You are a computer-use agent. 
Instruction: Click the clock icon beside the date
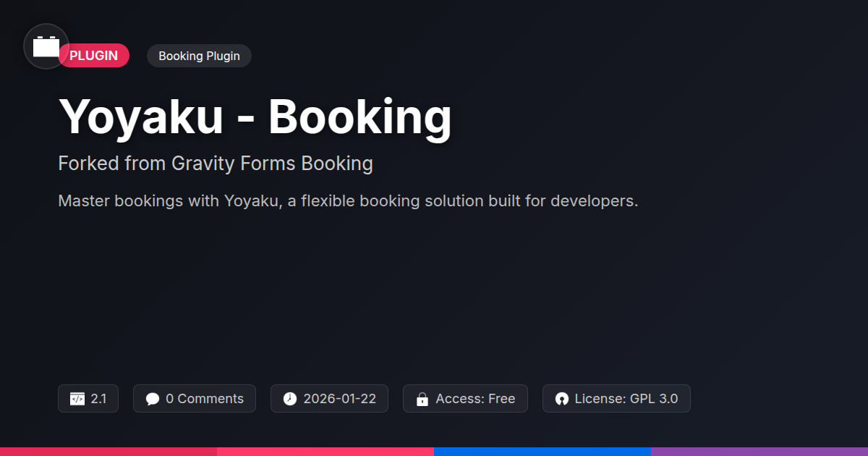[x=290, y=399]
